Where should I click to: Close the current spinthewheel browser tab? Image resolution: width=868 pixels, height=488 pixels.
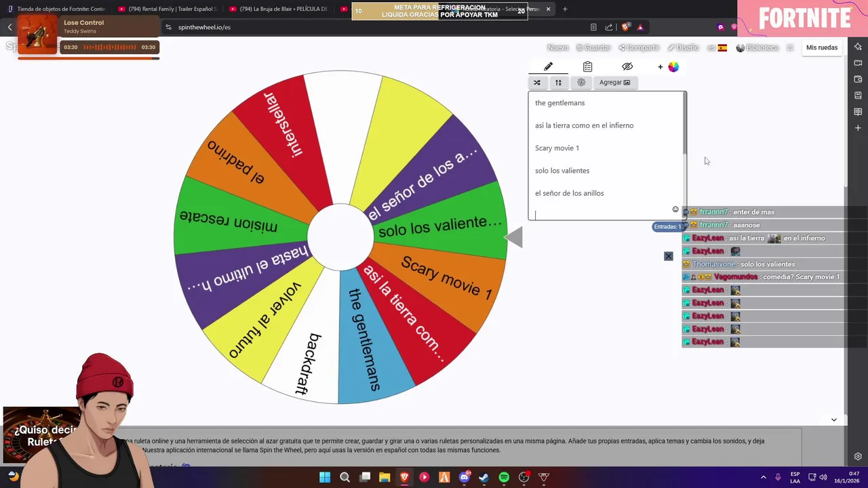click(x=548, y=9)
